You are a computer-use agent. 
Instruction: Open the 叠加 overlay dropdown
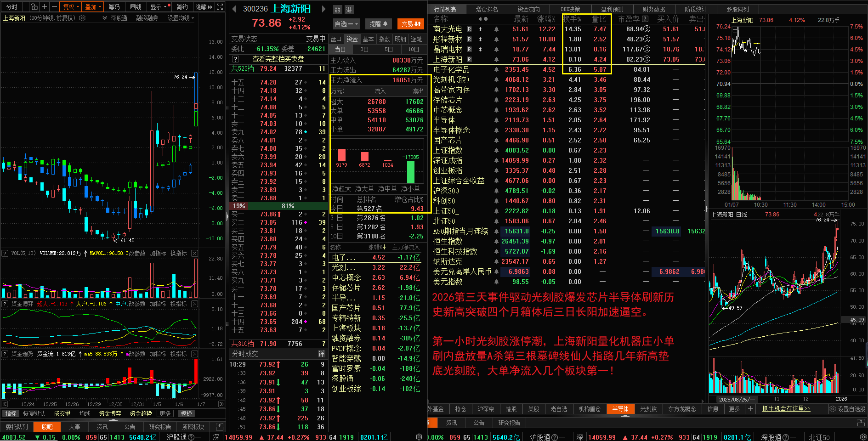tap(93, 7)
